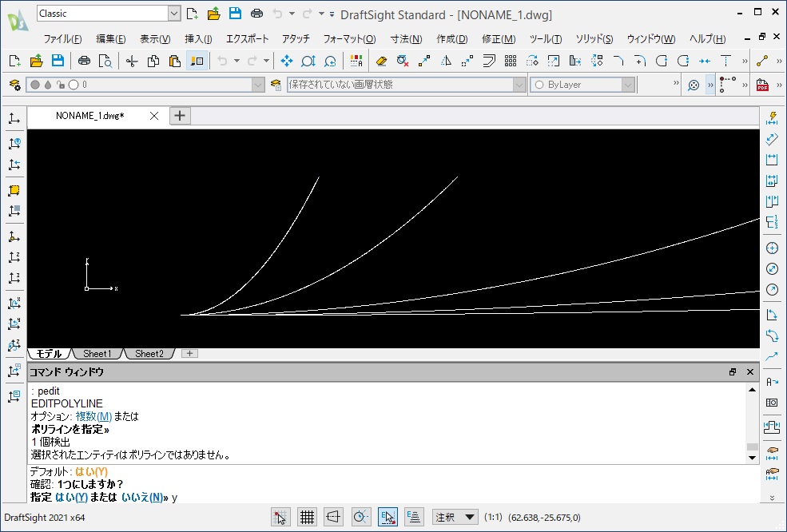Image resolution: width=787 pixels, height=532 pixels.
Task: Click the Save icon in quick access bar
Action: tap(235, 14)
